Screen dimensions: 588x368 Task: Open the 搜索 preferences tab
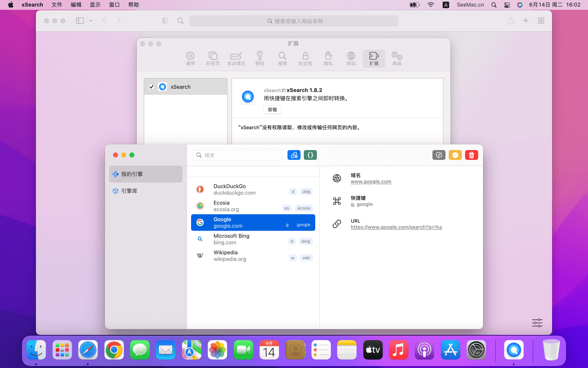[x=283, y=58]
